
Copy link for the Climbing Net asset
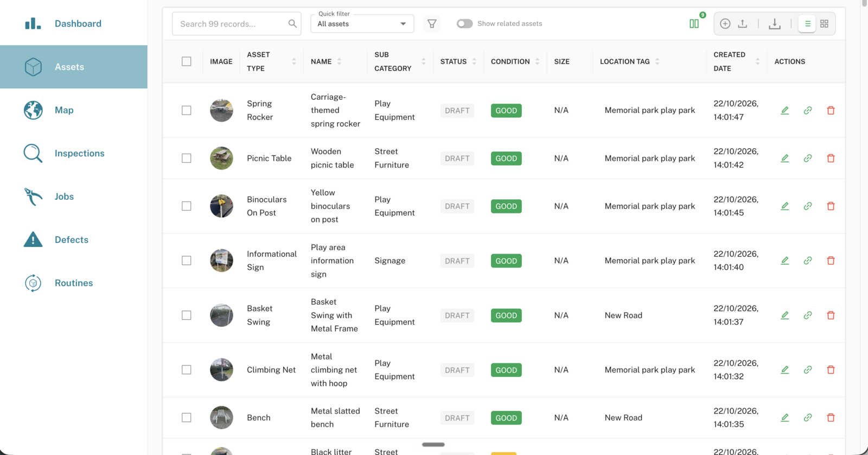pos(808,370)
